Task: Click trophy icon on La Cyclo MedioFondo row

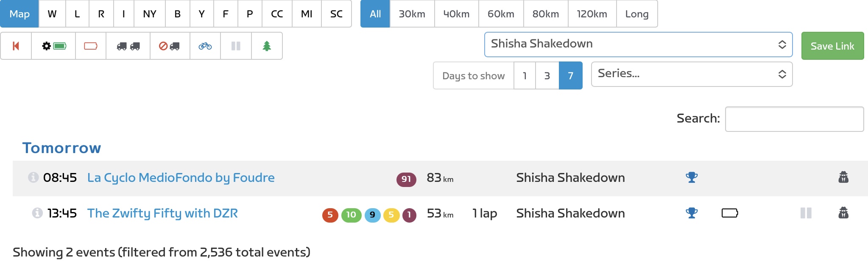Action: pos(692,177)
